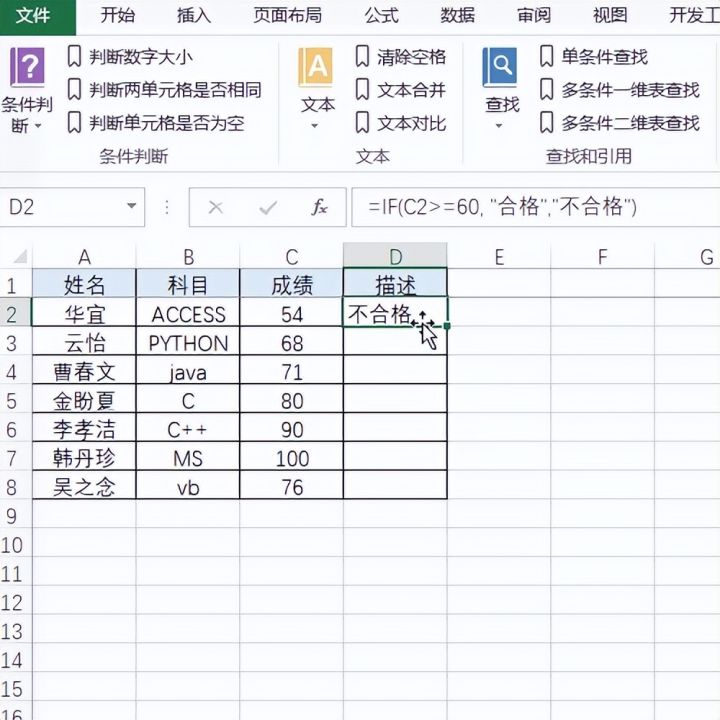Run the 文本合并 command

pyautogui.click(x=411, y=90)
